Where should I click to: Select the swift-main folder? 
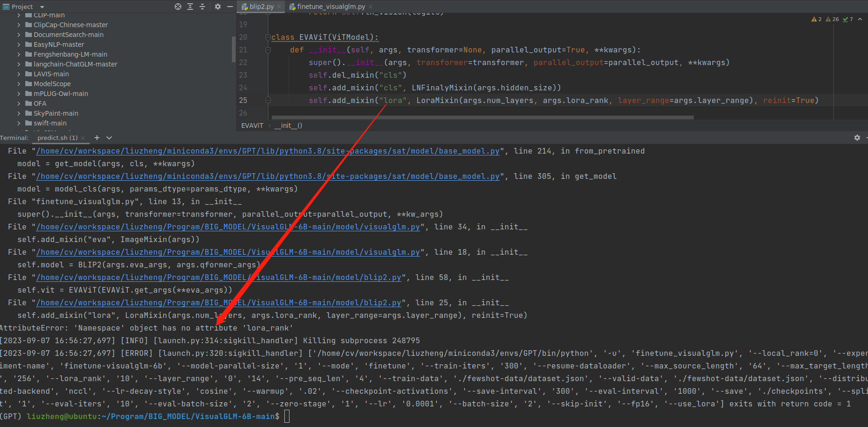[x=50, y=123]
